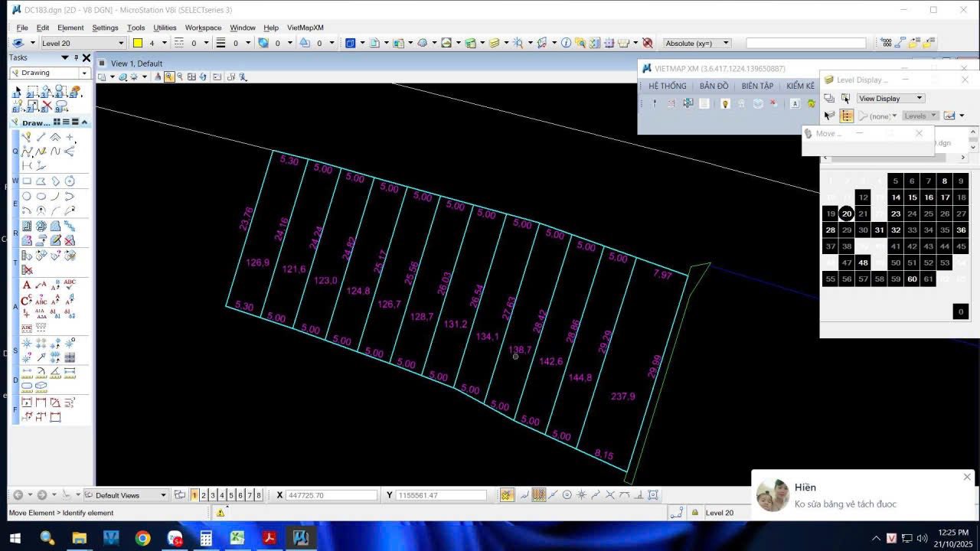Choose the Place Circle tool
This screenshot has height=551, width=980.
pyautogui.click(x=27, y=196)
